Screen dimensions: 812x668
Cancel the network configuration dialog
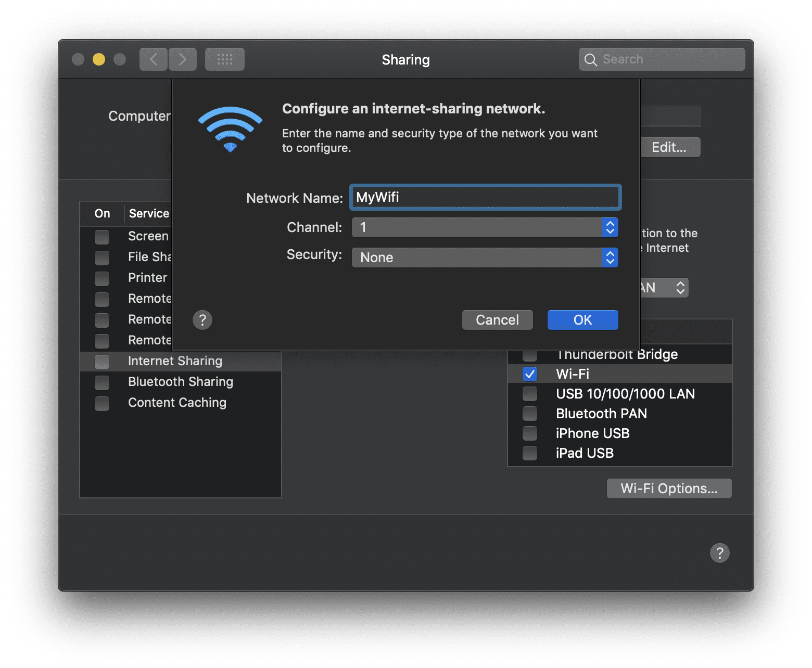(497, 319)
